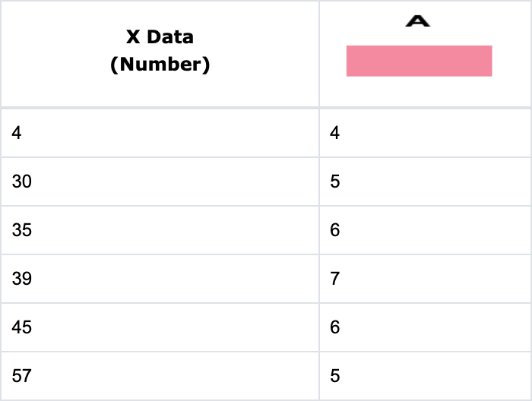This screenshot has width=532, height=401.
Task: Click the X Data header title
Action: pyautogui.click(x=160, y=36)
